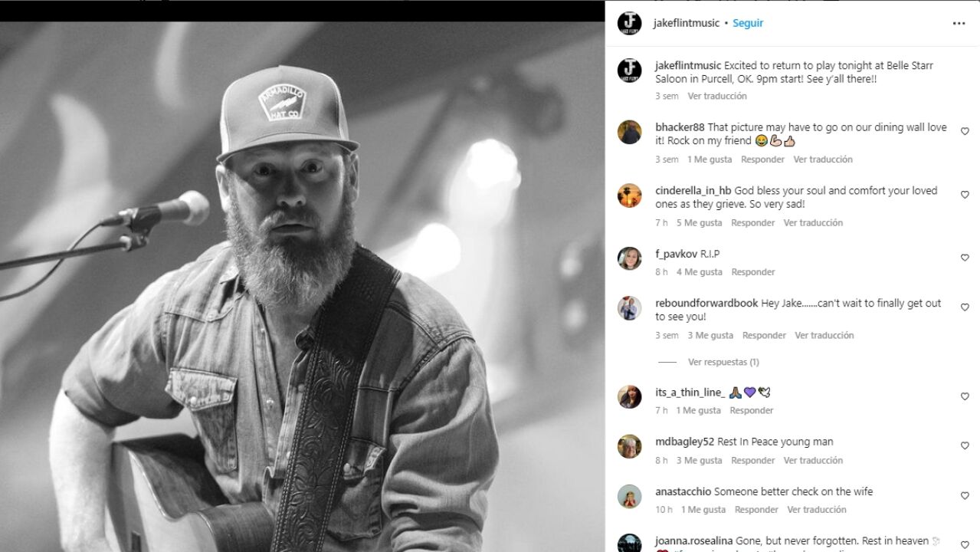
Task: Click reboundforwardbook's profile avatar
Action: tap(629, 307)
